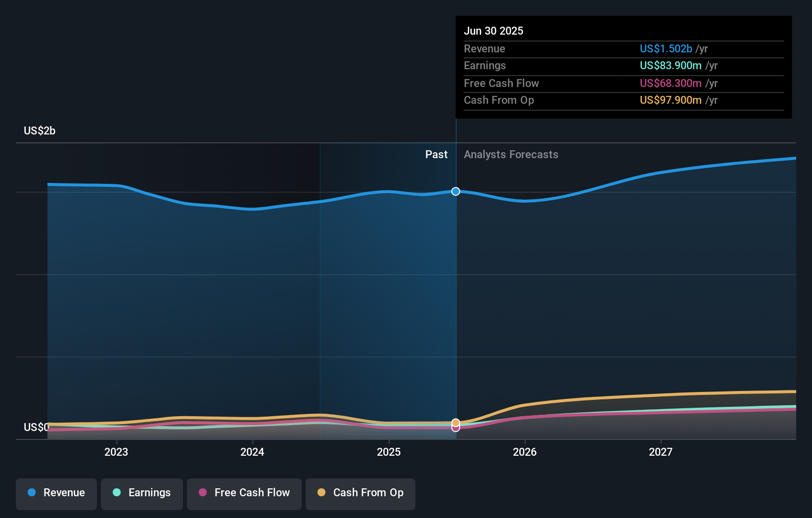Click the 2025 x-axis label
The image size is (812, 518).
click(x=389, y=452)
